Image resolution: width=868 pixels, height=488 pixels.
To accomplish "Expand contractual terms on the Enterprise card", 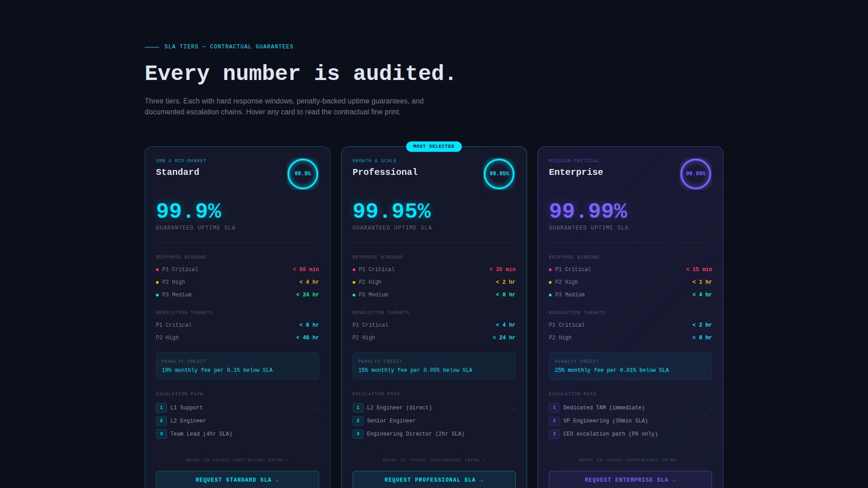I will coord(630,460).
